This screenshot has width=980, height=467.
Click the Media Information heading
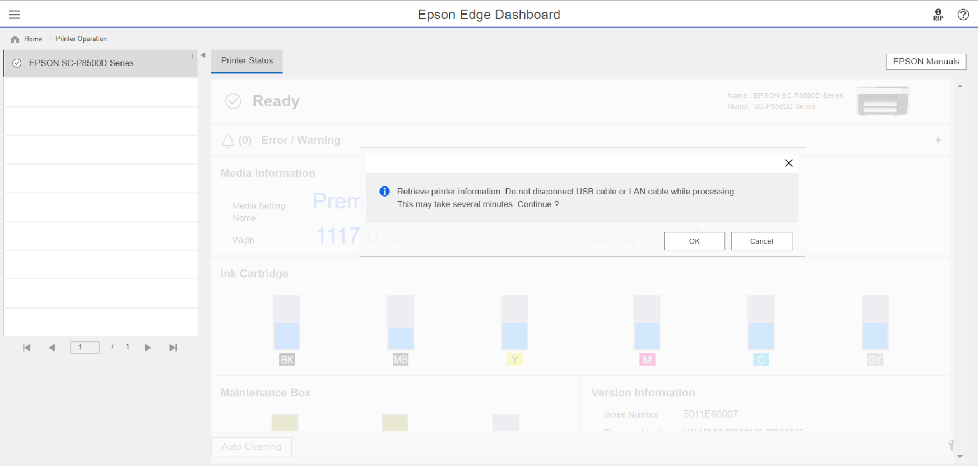coord(268,174)
